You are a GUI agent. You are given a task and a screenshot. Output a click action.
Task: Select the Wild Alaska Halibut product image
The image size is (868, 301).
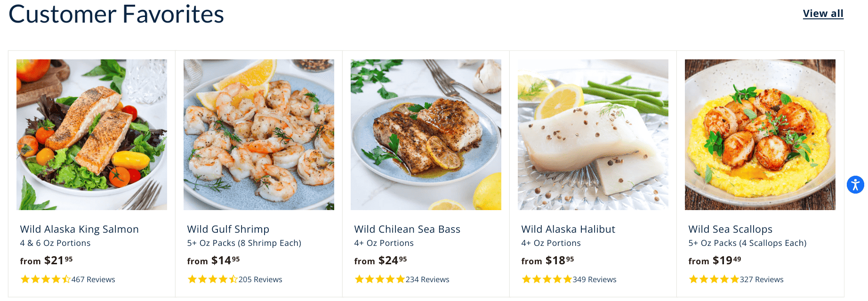click(x=593, y=134)
